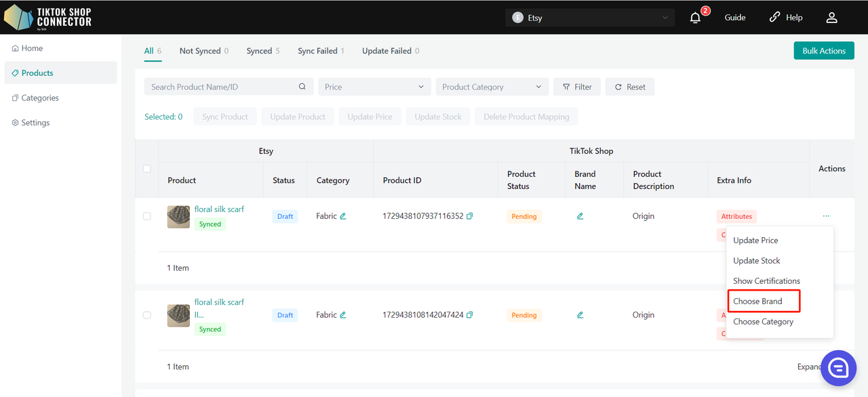Click the Reset button
This screenshot has height=397, width=868.
tap(630, 87)
